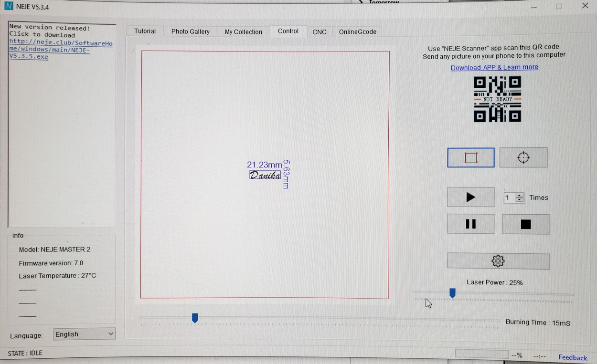Click the NEJE Scanner QR code
The height and width of the screenshot is (364, 597).
click(x=497, y=99)
